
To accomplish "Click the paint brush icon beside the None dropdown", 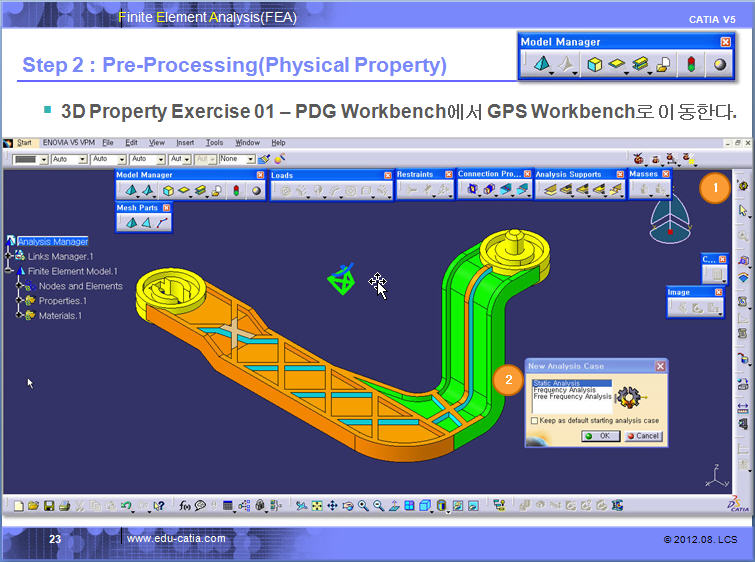I will pyautogui.click(x=264, y=158).
